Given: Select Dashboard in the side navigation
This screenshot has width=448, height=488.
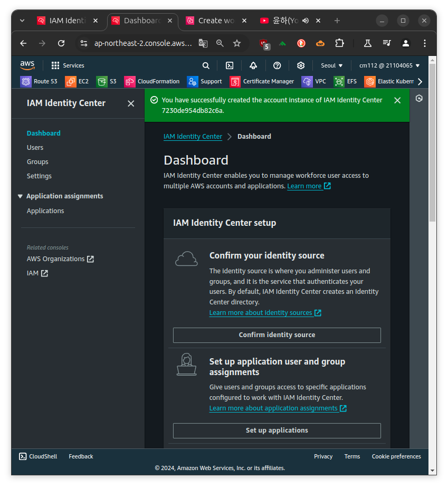Looking at the screenshot, I should [44, 133].
